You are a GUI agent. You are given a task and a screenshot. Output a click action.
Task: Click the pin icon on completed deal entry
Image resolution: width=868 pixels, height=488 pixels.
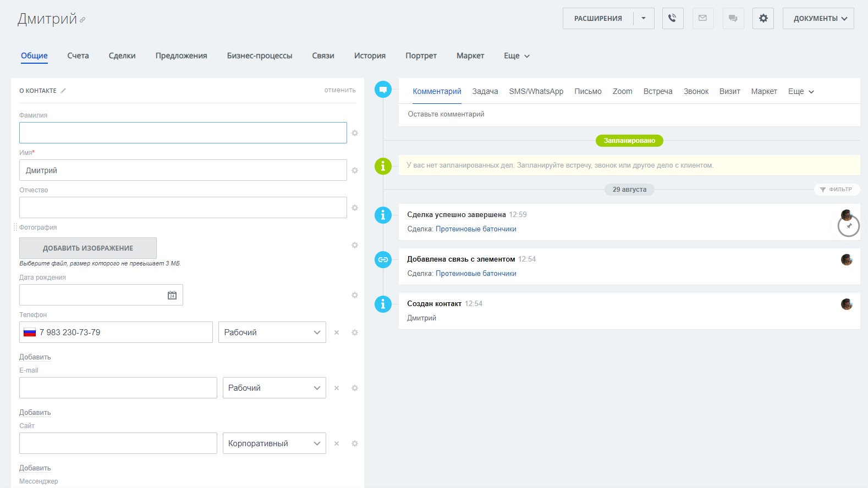tap(849, 226)
